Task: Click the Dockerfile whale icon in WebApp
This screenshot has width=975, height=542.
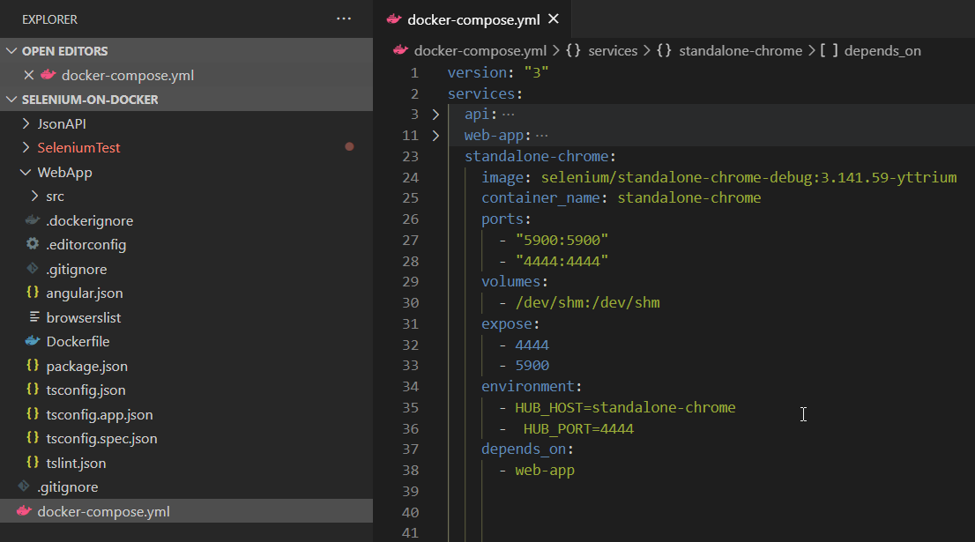Action: coord(33,341)
